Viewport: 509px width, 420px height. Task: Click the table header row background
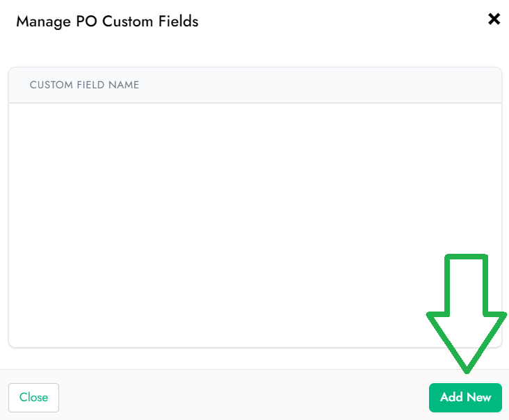(x=255, y=85)
